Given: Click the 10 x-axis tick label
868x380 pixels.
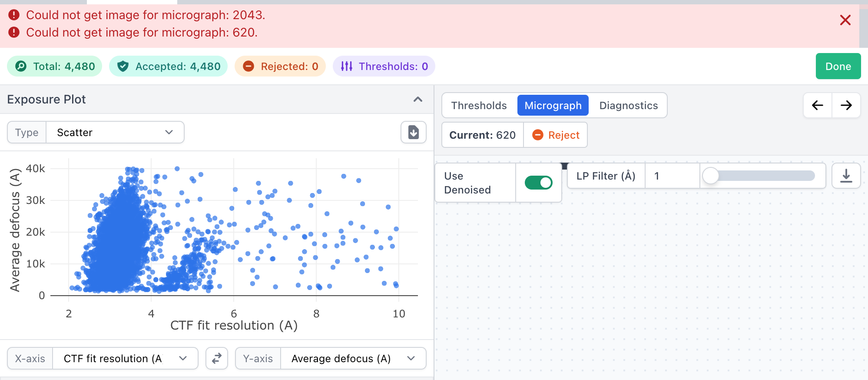Looking at the screenshot, I should 399,313.
